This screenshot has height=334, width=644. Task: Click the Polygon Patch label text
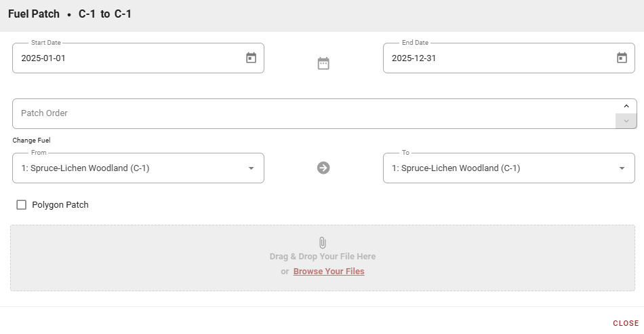[x=60, y=205]
